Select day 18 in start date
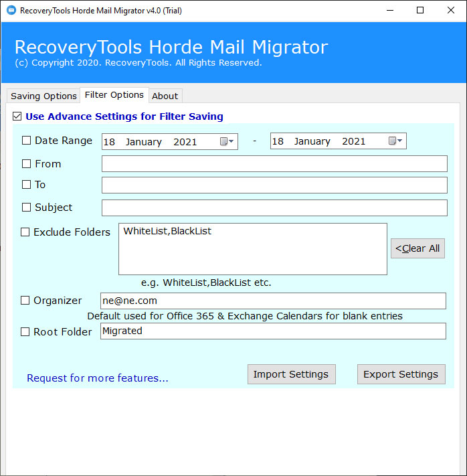467x476 pixels. click(x=109, y=142)
